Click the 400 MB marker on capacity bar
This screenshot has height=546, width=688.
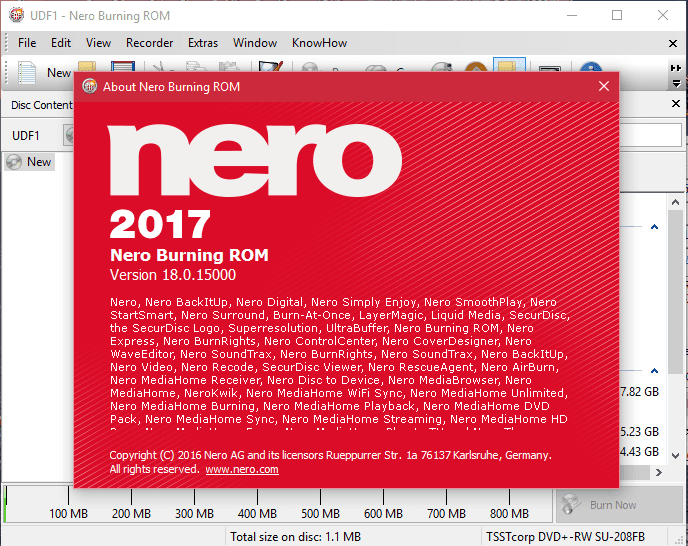click(x=257, y=513)
